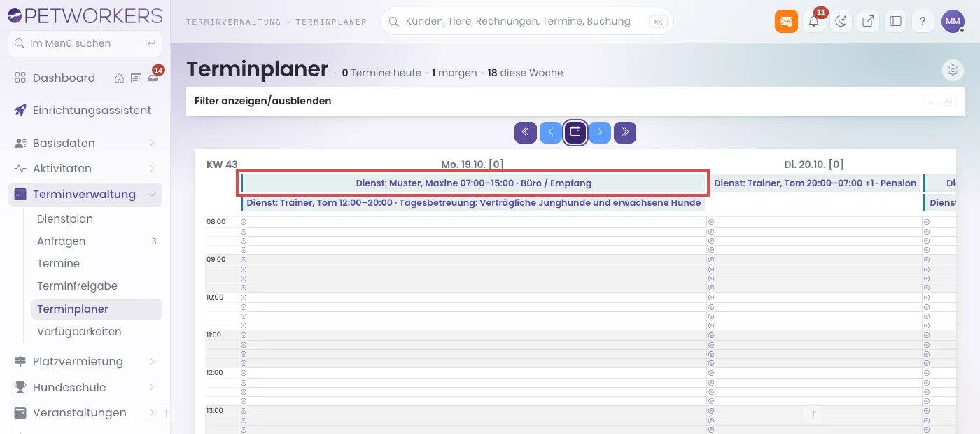Click the today calendar button
The width and height of the screenshot is (980, 434).
click(575, 132)
